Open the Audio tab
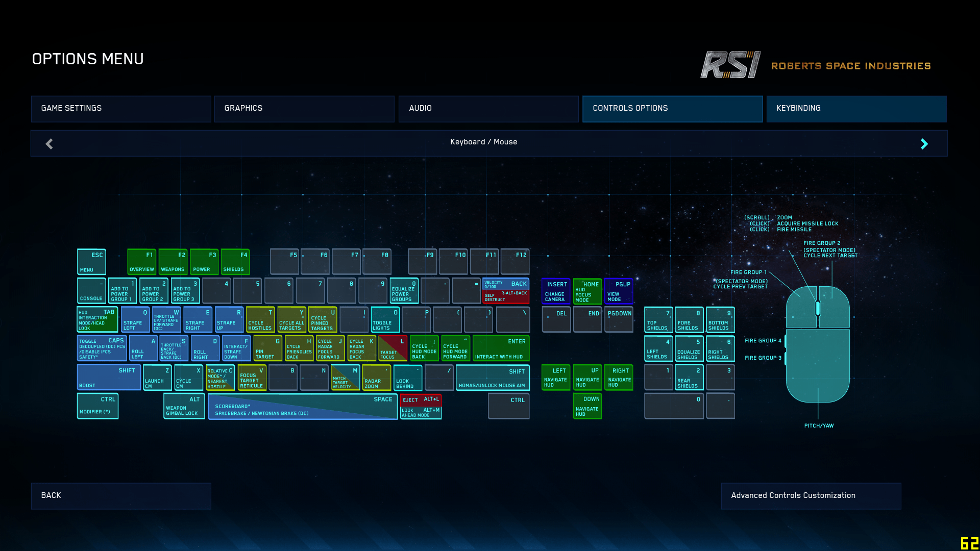 (x=488, y=109)
